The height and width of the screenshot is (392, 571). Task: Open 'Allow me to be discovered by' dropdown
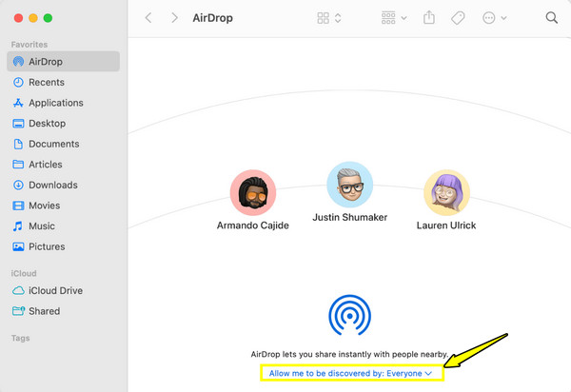[350, 373]
